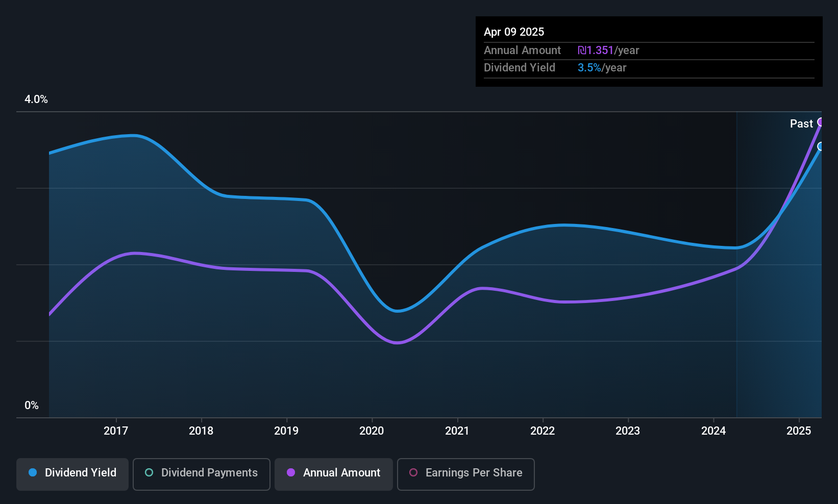Viewport: 838px width, 504px height.
Task: Click the blue Dividend Yield legend dot
Action: 33,472
